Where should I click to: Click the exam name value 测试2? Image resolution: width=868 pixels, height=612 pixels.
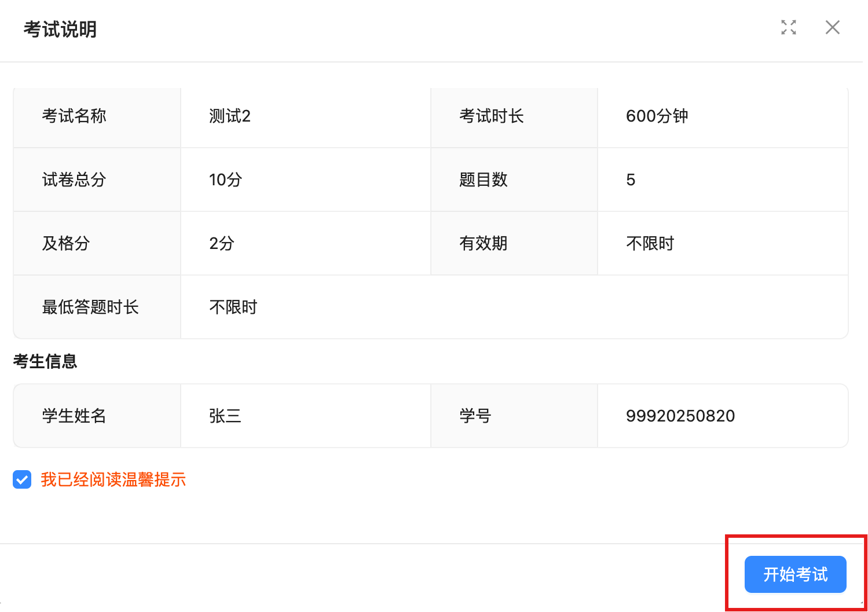click(x=229, y=116)
